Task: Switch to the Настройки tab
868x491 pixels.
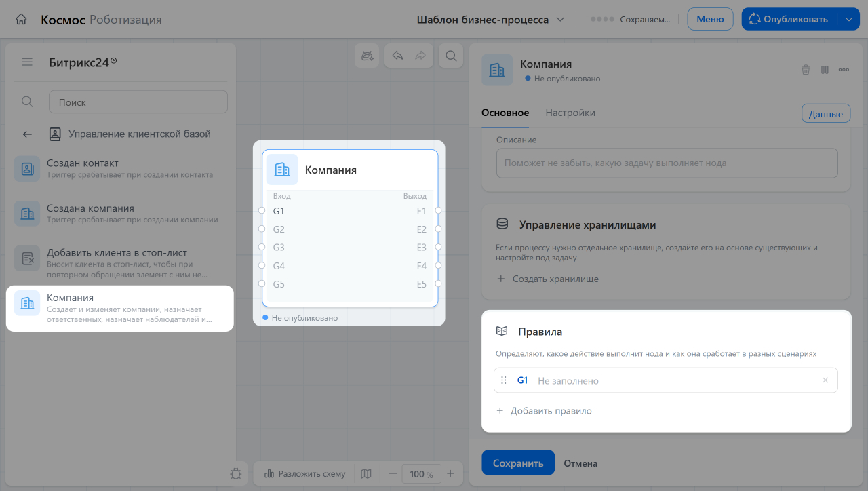Action: [570, 113]
